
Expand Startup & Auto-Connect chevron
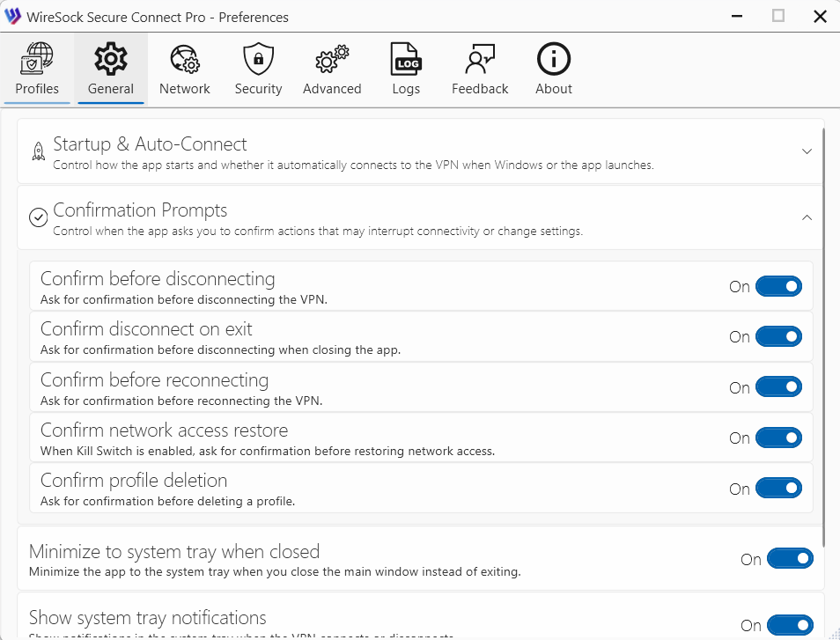pos(807,151)
